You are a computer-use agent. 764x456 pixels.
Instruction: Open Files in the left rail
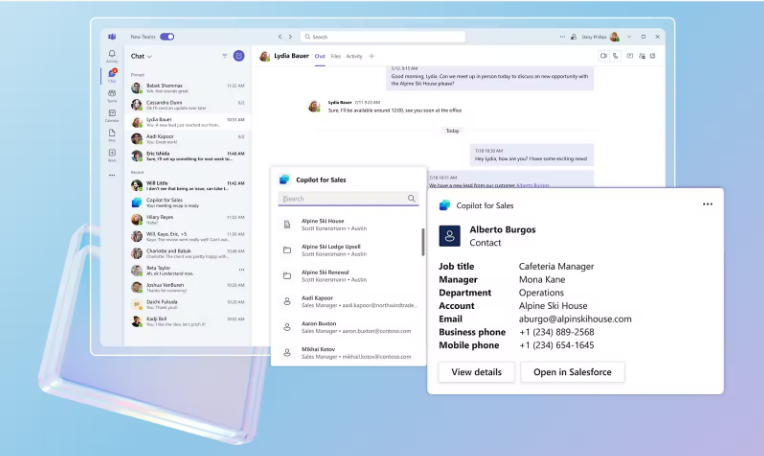click(112, 135)
